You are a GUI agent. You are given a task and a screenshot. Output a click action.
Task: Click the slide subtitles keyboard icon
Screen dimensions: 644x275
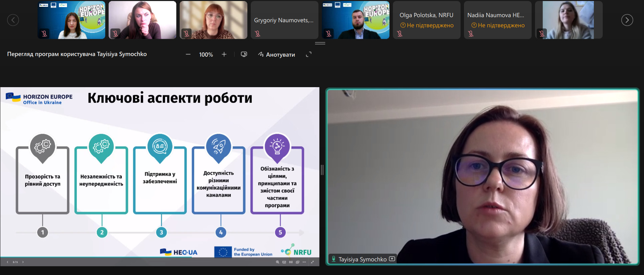[284, 262]
